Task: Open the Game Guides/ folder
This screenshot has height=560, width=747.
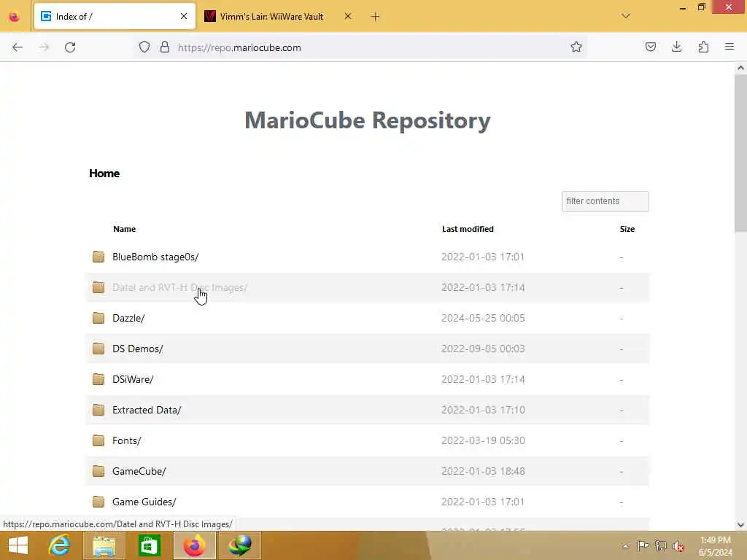Action: click(144, 502)
